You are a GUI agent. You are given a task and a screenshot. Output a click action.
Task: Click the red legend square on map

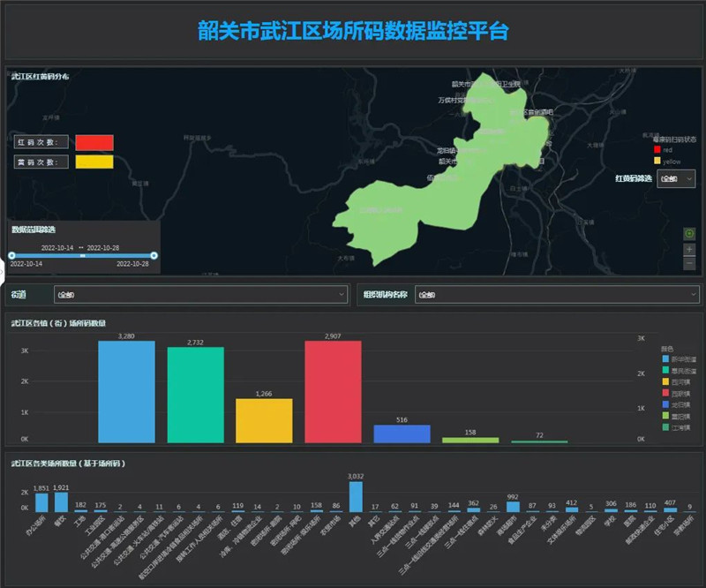[x=657, y=150]
